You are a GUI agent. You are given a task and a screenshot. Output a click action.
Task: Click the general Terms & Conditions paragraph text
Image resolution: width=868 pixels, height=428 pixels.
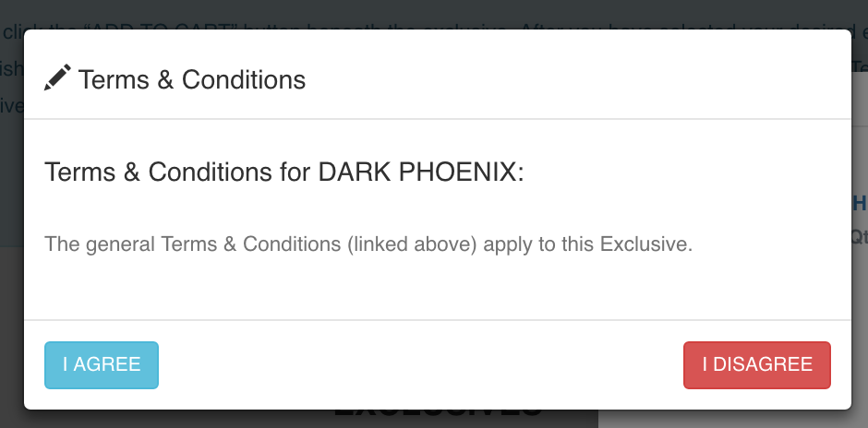[368, 244]
